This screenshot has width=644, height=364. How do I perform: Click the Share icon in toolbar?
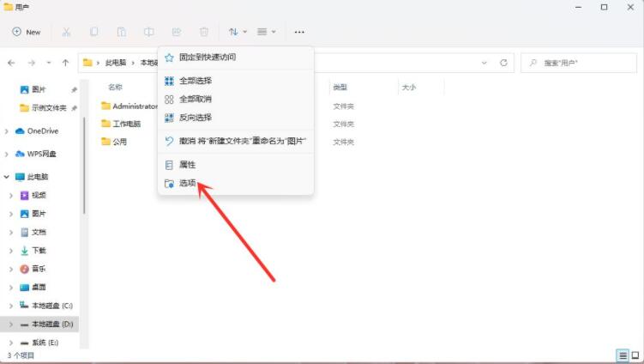(176, 32)
